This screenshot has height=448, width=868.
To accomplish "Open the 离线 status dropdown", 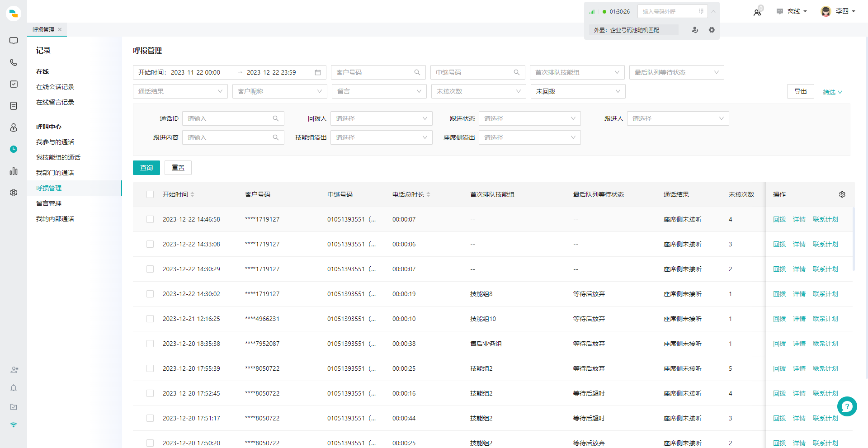I will (792, 11).
